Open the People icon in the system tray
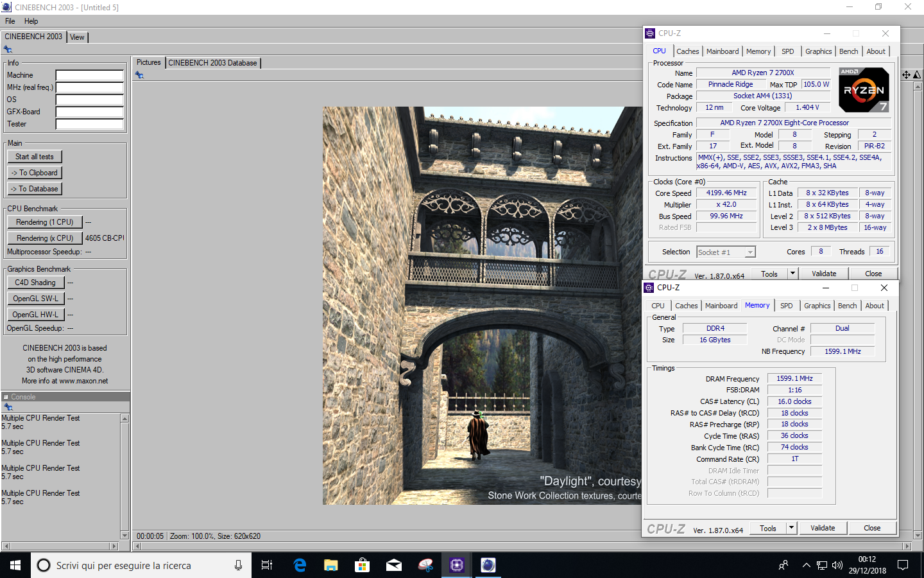Viewport: 924px width, 578px height. [783, 565]
